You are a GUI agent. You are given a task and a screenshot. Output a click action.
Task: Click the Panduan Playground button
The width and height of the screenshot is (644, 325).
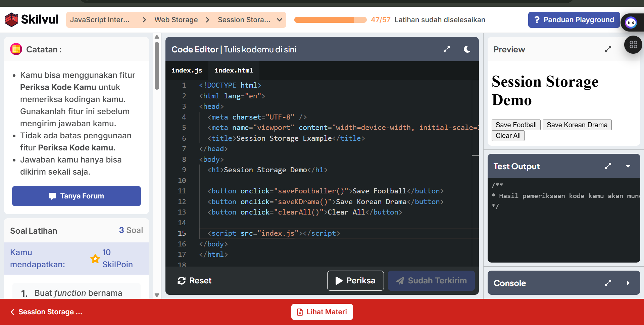click(x=574, y=20)
